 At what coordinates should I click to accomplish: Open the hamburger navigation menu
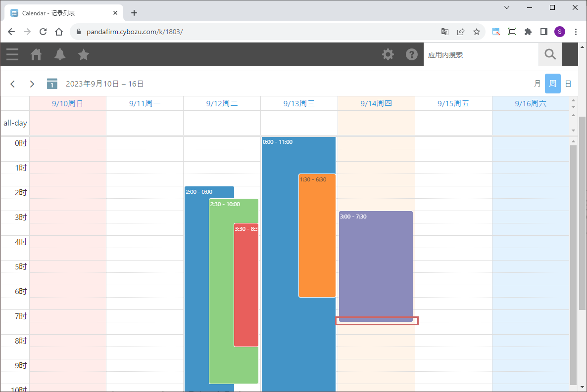coord(12,54)
